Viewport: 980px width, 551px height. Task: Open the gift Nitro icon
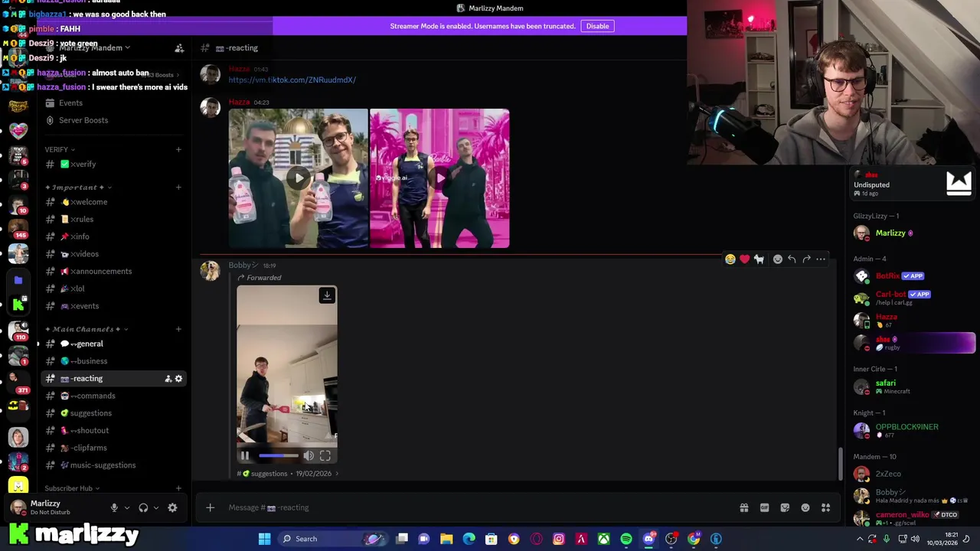point(743,507)
